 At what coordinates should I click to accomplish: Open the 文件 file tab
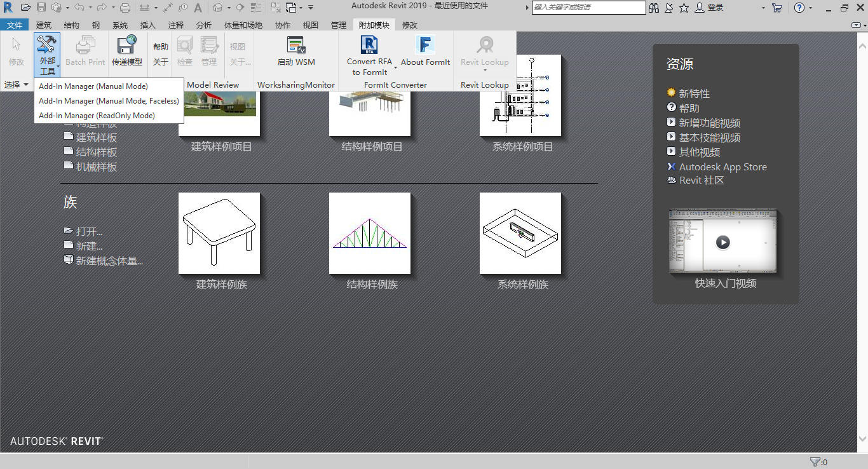click(14, 25)
